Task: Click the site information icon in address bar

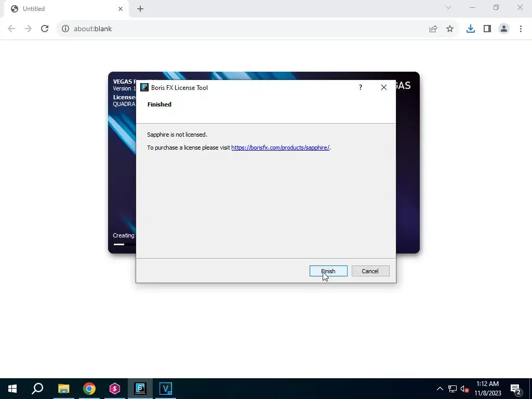Action: point(65,29)
